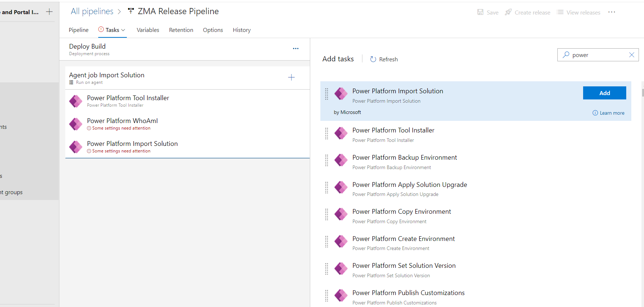644x307 pixels.
Task: Click the drag handle of Power Platform Backup Environment
Action: (327, 160)
